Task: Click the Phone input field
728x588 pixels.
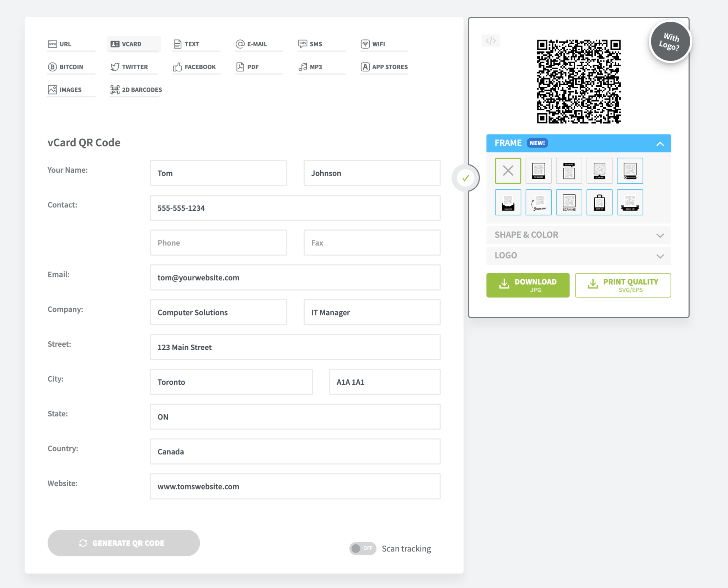Action: click(x=218, y=242)
